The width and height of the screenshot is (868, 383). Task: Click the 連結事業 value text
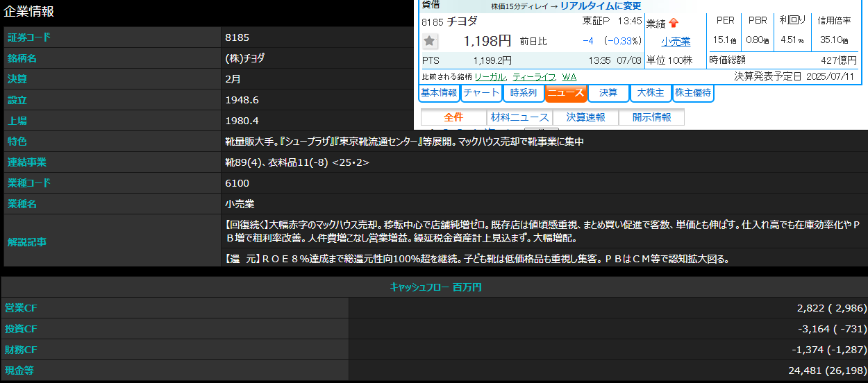pyautogui.click(x=297, y=162)
